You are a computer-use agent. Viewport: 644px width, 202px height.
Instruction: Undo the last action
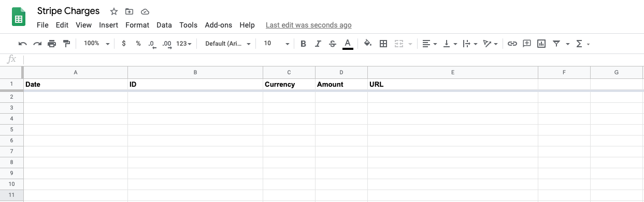pos(23,44)
